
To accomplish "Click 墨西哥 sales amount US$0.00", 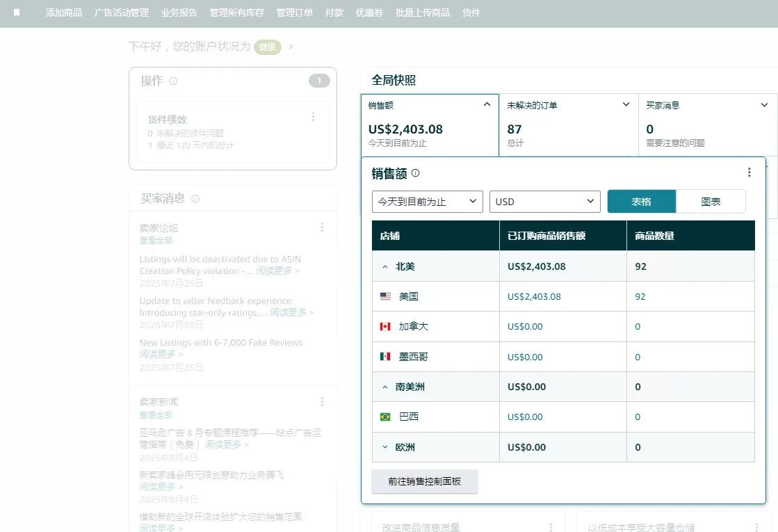I will (x=525, y=357).
